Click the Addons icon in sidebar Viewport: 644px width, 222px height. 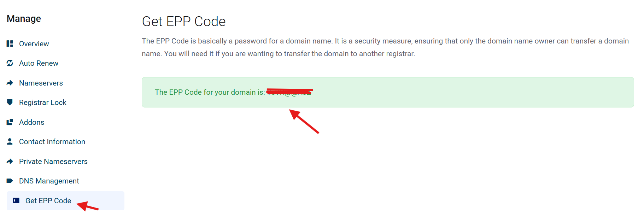click(x=10, y=122)
